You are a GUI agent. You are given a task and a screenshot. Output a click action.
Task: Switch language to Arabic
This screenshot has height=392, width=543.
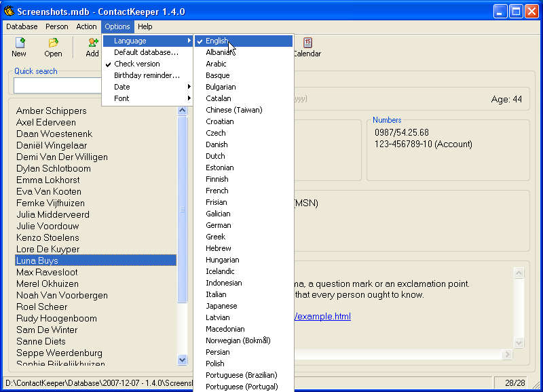coord(244,64)
